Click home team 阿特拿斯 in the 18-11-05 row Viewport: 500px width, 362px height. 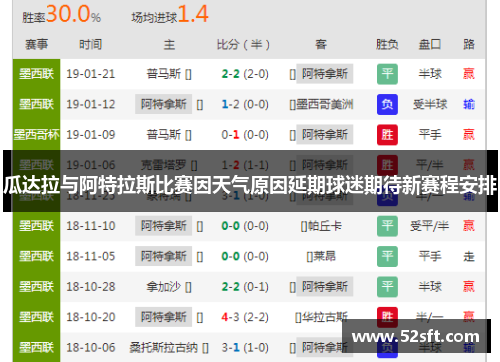tap(163, 256)
